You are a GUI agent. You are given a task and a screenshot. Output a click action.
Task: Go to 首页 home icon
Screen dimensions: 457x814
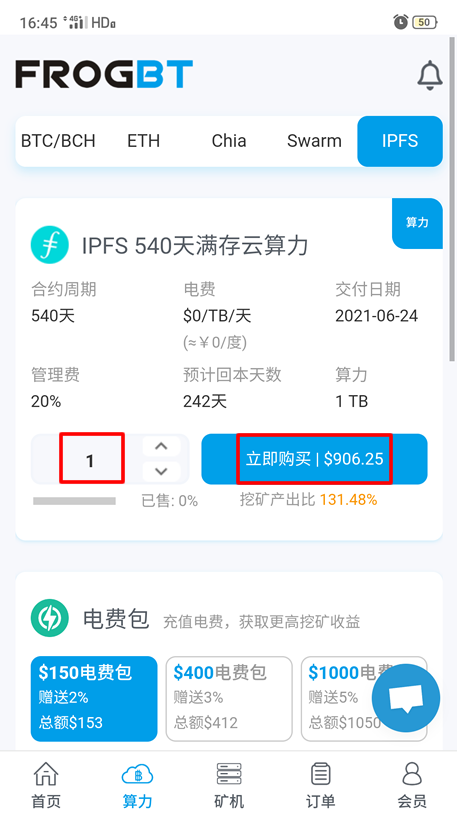tap(46, 775)
